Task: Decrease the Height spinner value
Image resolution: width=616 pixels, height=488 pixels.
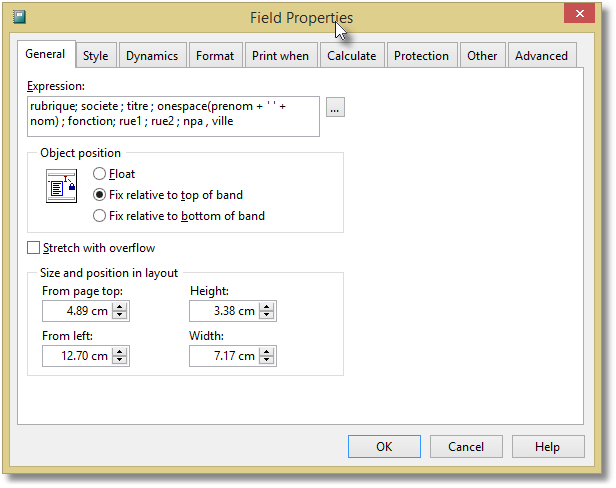Action: point(268,316)
